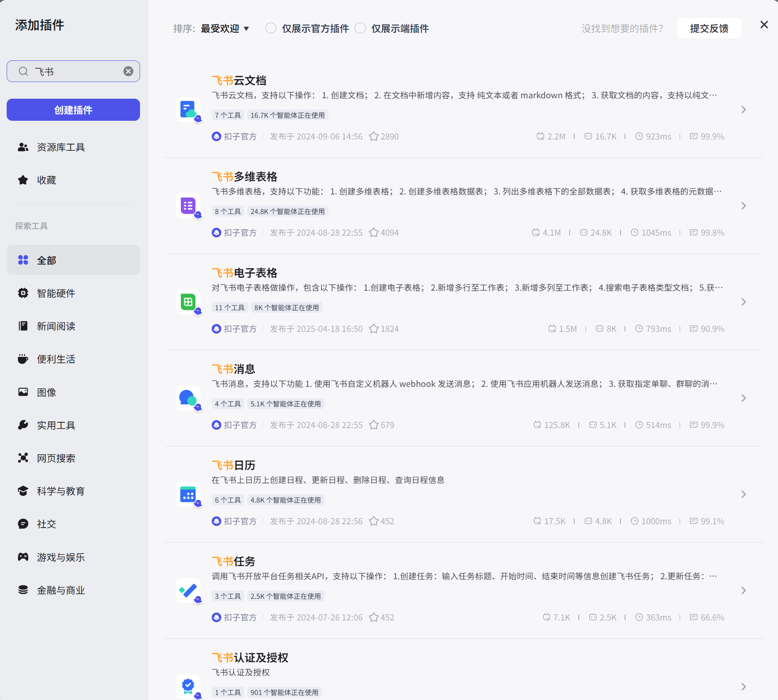The width and height of the screenshot is (778, 700).
Task: Select the 实用工具 category
Action: coord(73,425)
